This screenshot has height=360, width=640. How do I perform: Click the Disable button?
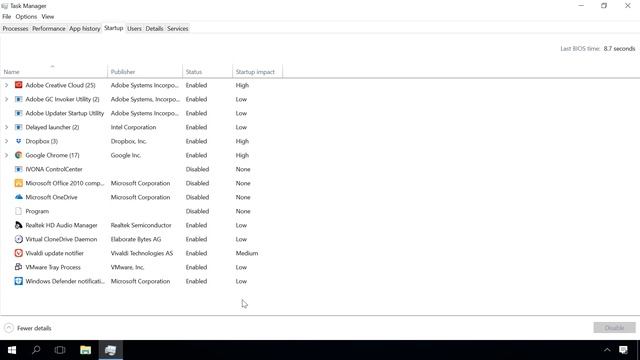click(614, 328)
